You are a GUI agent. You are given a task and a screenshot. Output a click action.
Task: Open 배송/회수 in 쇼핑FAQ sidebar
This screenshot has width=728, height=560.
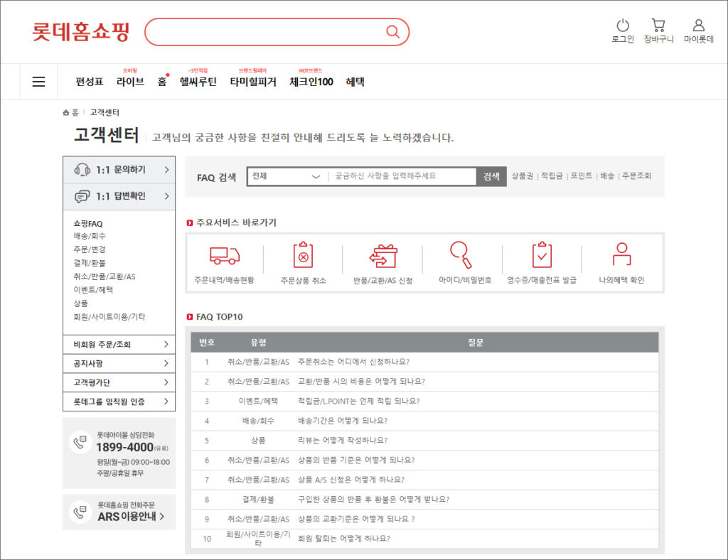90,236
